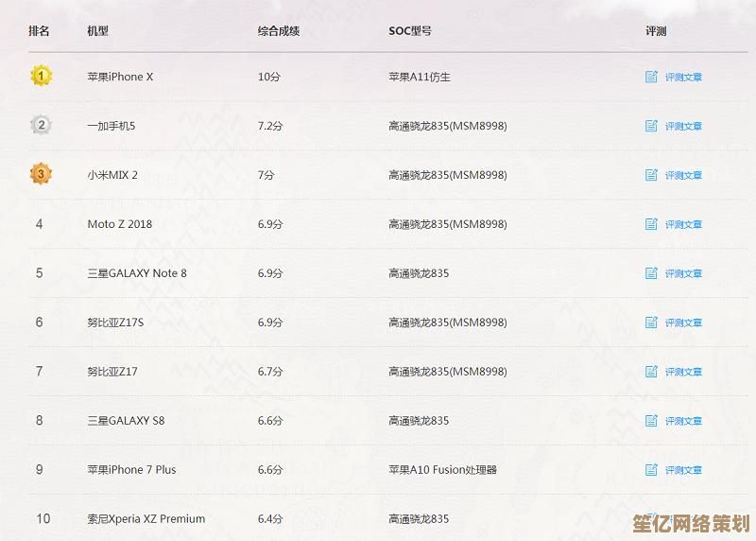
Task: Click the 排名 column header
Action: (x=40, y=31)
